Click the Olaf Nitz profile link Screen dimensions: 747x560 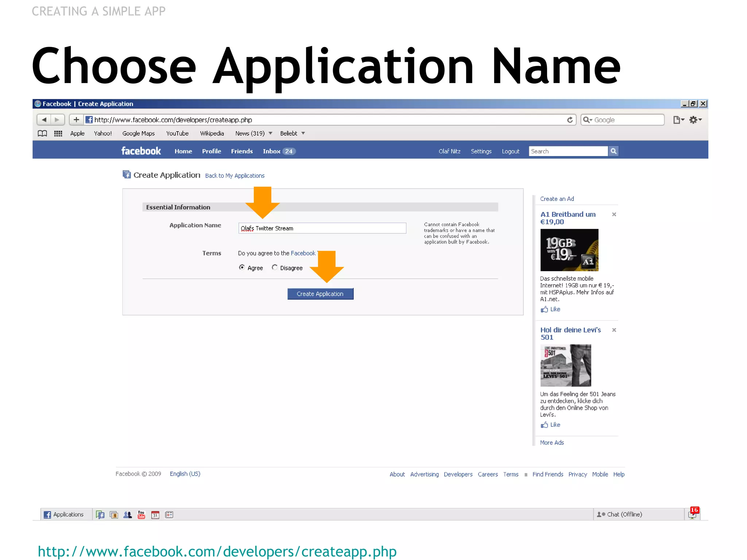point(449,151)
